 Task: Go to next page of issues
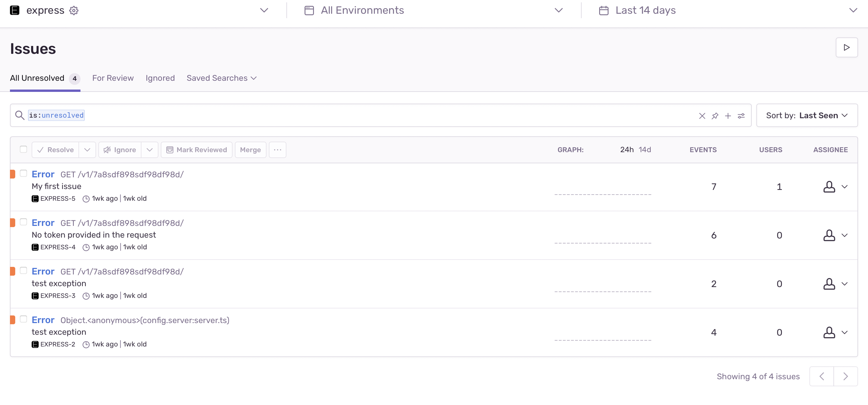[x=845, y=376]
